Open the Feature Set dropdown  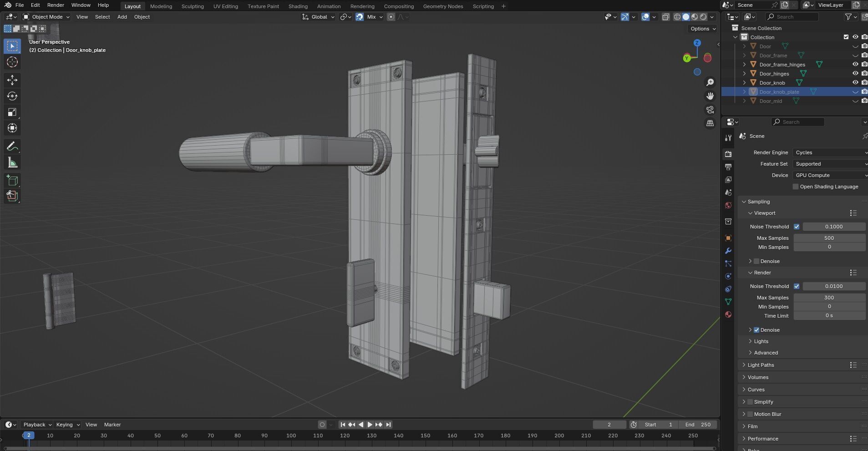click(830, 164)
